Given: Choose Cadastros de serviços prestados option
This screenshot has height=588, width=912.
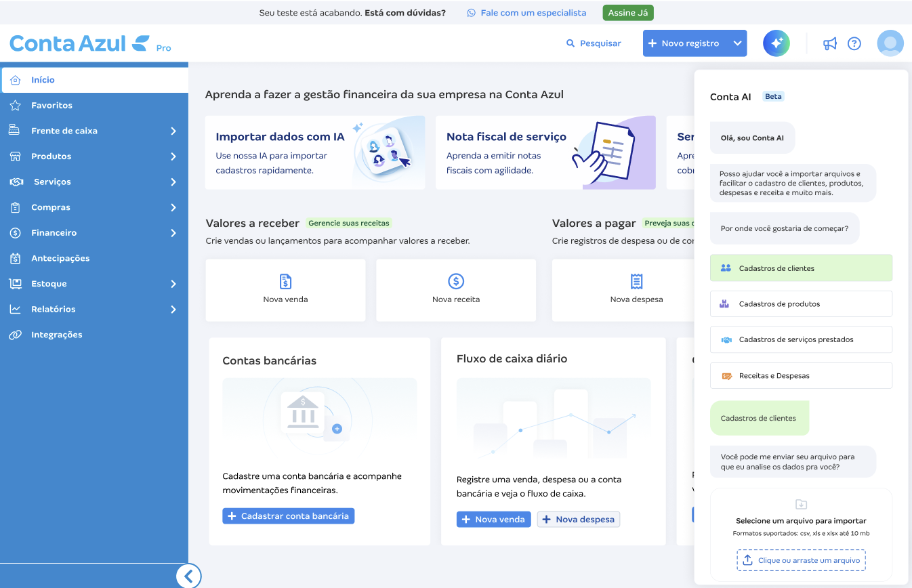Looking at the screenshot, I should tap(801, 339).
